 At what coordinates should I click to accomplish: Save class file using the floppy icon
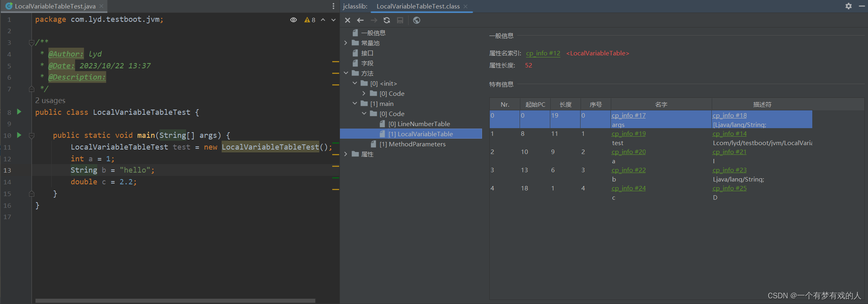pyautogui.click(x=400, y=20)
